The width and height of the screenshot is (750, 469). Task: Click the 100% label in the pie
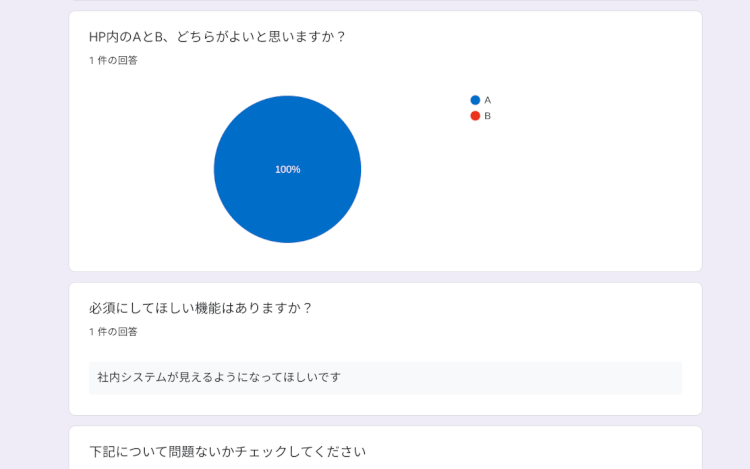tap(288, 170)
